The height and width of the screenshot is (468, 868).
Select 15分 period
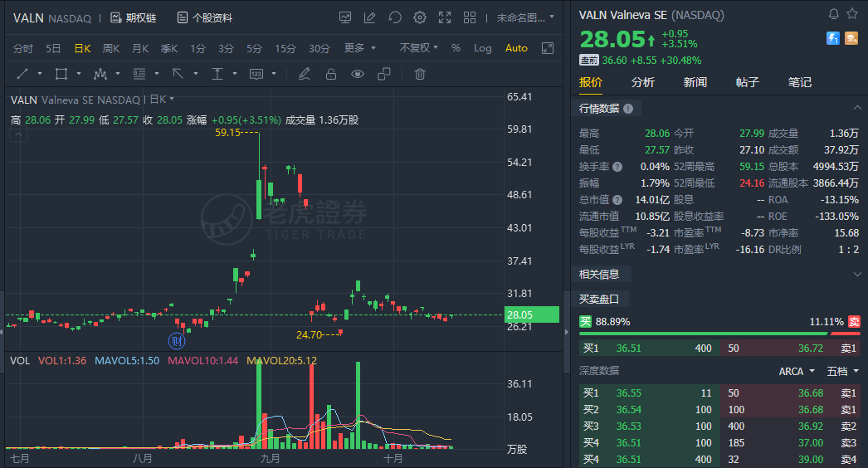(285, 49)
